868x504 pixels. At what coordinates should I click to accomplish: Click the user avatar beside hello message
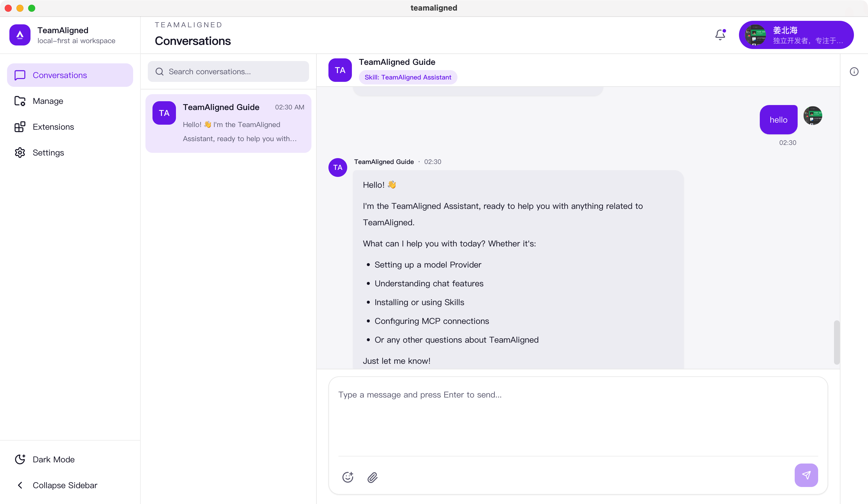pyautogui.click(x=813, y=116)
